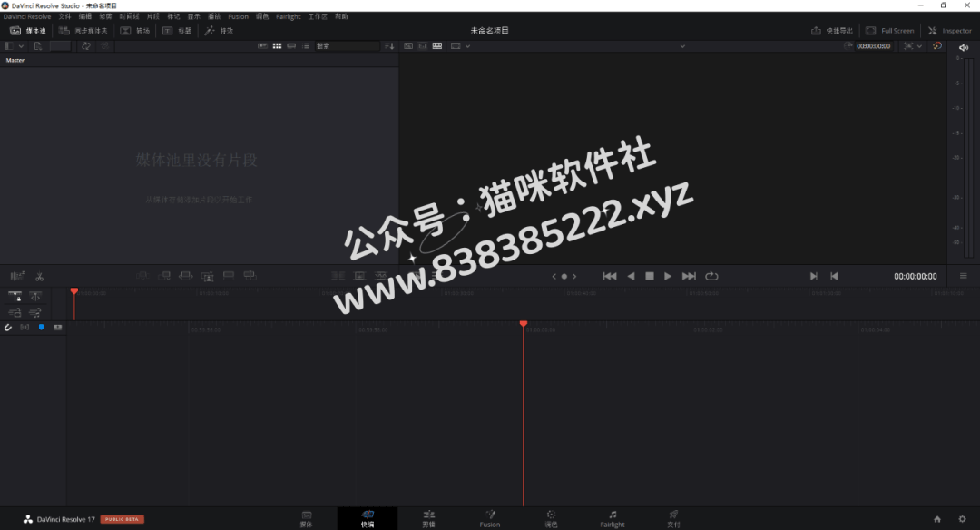Play in reverse

(632, 276)
